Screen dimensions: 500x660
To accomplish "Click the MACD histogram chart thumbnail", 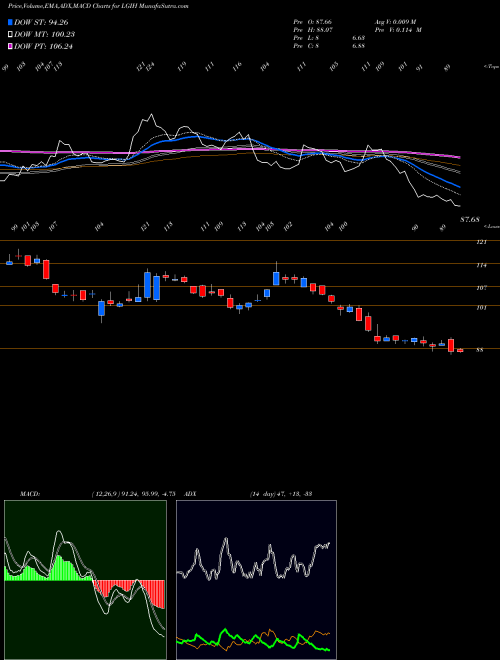I will pos(85,580).
